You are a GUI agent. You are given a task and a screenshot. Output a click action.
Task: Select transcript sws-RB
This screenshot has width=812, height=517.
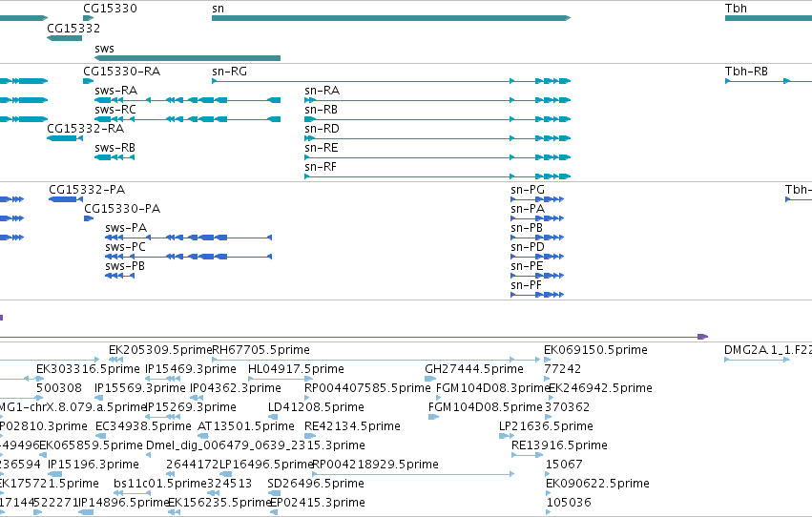(x=115, y=157)
